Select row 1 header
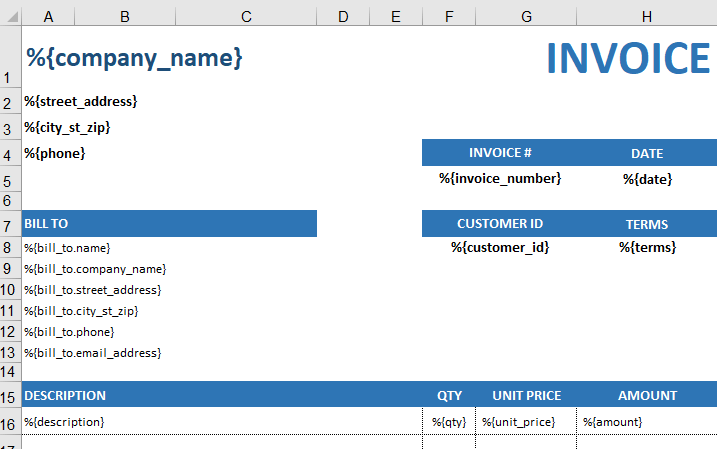 tap(11, 57)
